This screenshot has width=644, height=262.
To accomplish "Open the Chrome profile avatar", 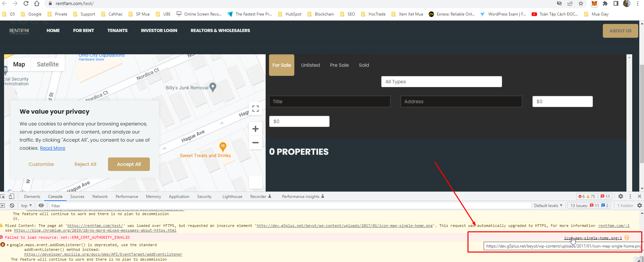I will point(627,3).
